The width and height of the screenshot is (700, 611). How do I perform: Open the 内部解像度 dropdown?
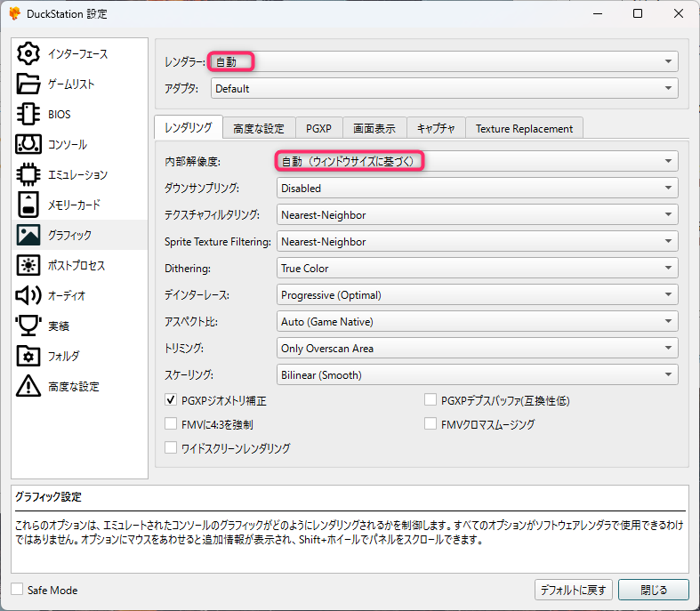pos(476,161)
